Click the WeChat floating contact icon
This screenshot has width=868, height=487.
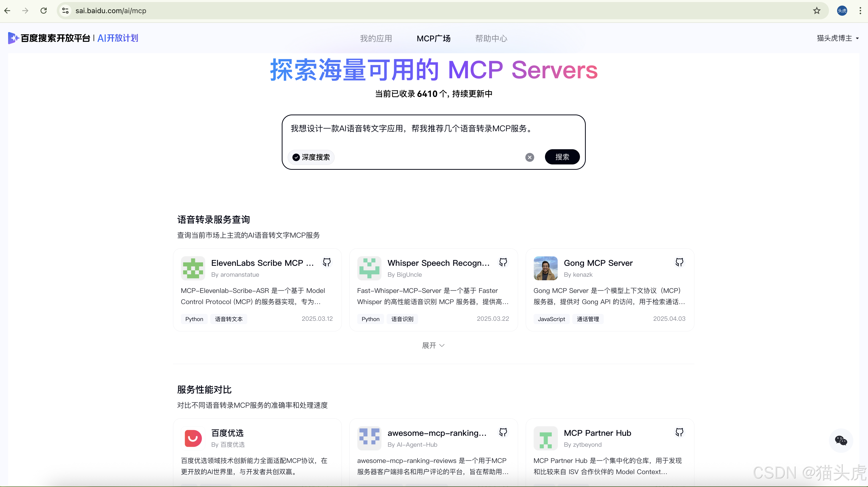(x=841, y=440)
